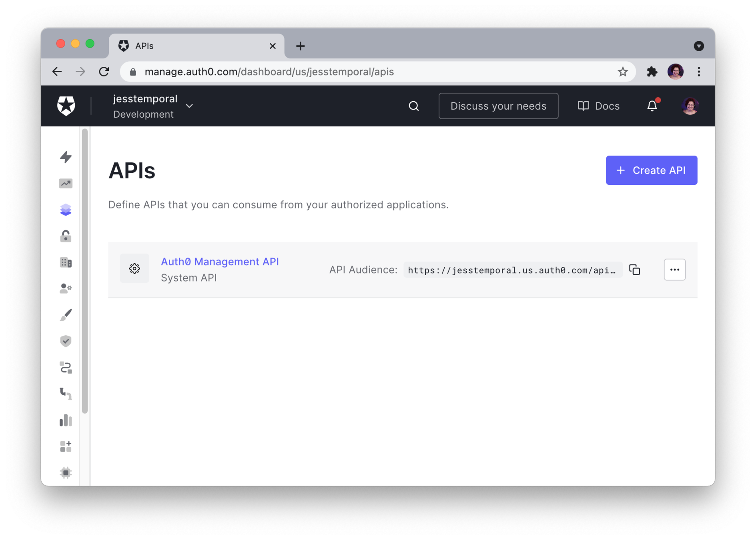Viewport: 756px width, 540px height.
Task: Open the Auth0 Management API link
Action: 220,262
